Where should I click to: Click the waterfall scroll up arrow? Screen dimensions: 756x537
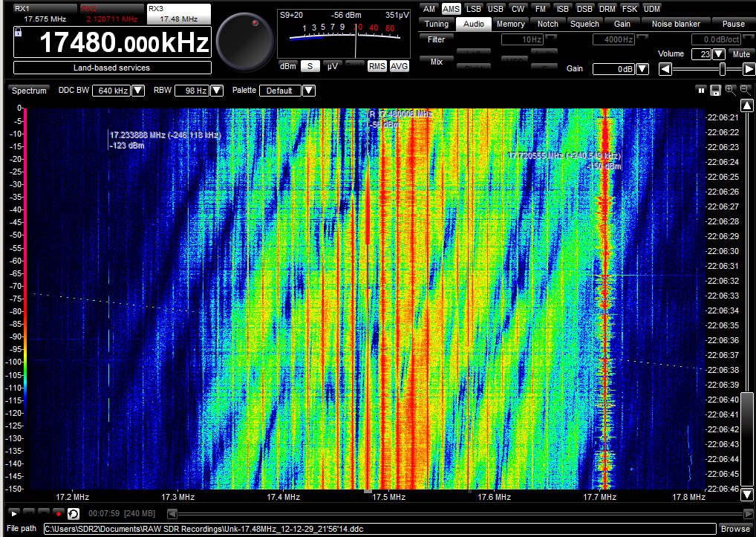(747, 105)
